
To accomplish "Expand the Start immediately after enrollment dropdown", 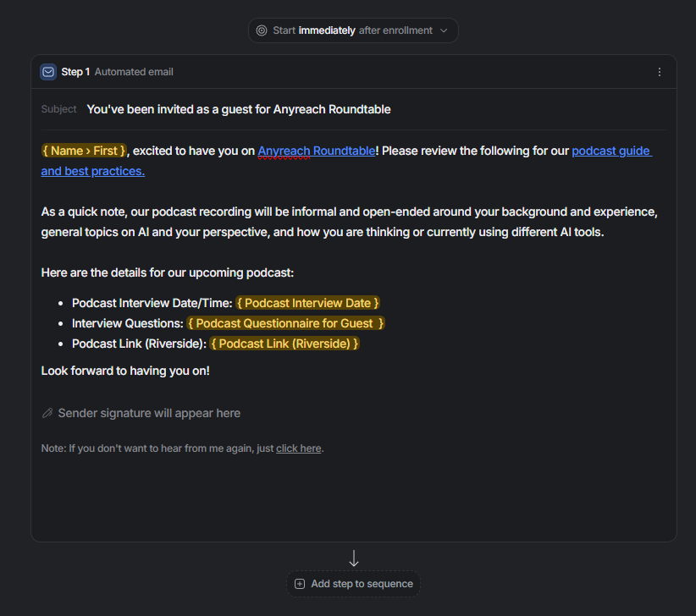I will point(353,30).
